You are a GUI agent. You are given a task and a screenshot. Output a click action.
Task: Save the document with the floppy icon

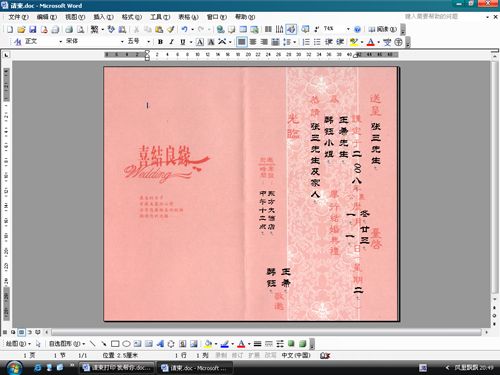33,30
